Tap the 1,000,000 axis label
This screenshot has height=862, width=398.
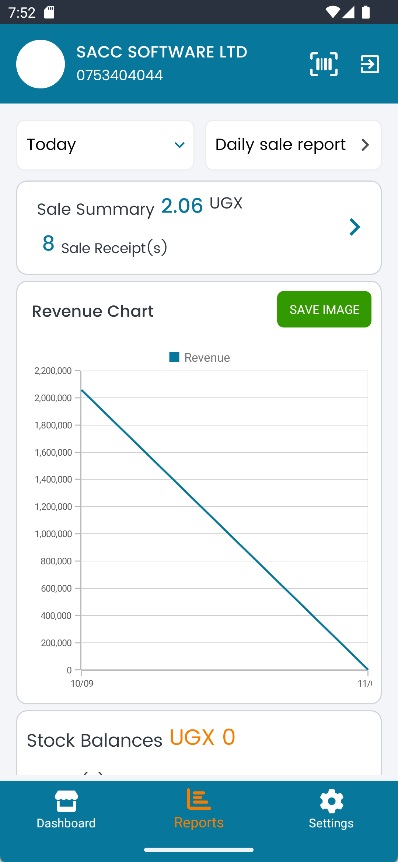click(x=53, y=534)
